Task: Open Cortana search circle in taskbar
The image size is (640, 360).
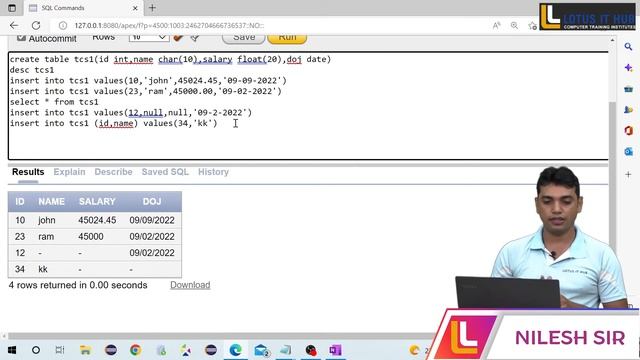Action: 36,350
